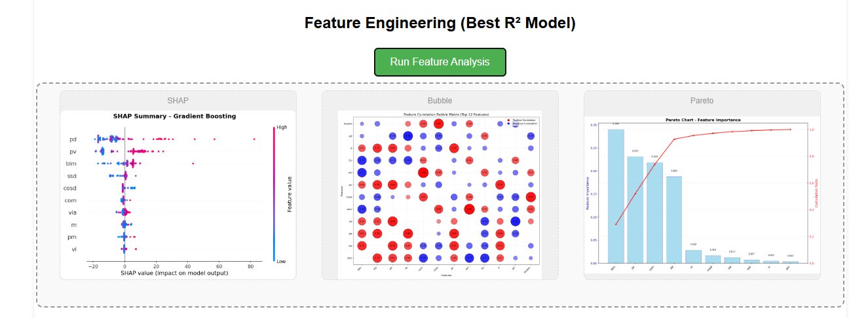Select the Bubble panel header
Screen dimensions: 868x318
(440, 101)
